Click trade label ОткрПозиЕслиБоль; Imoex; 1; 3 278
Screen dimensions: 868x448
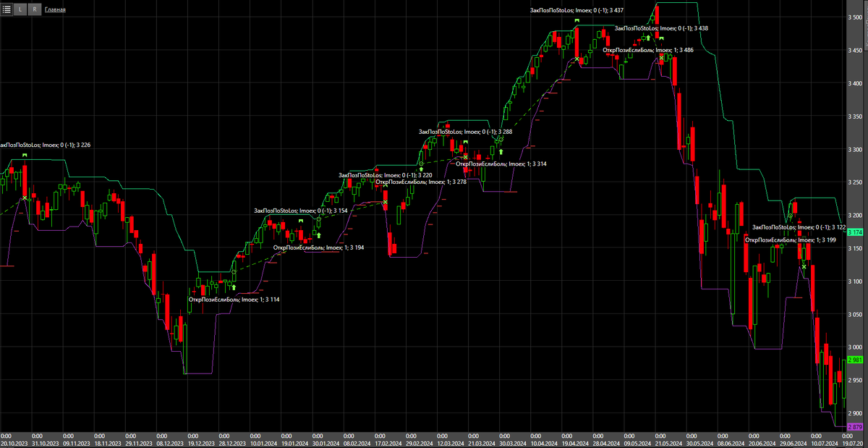click(422, 182)
